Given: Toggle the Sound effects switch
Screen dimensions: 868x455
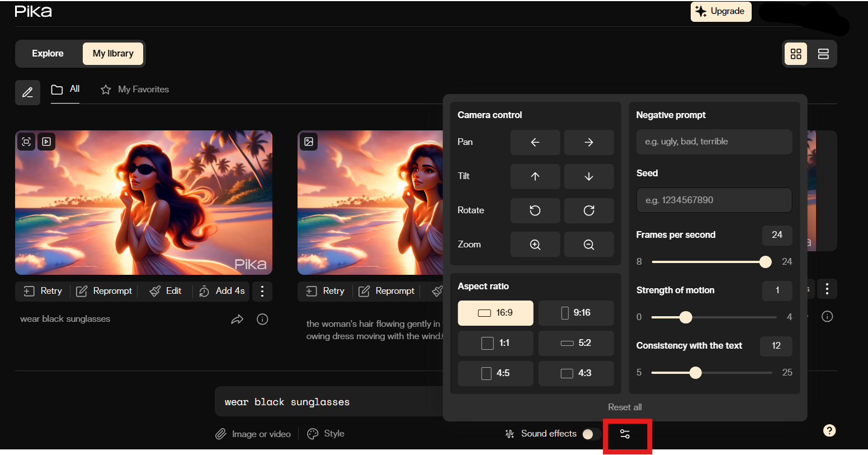Looking at the screenshot, I should [591, 434].
